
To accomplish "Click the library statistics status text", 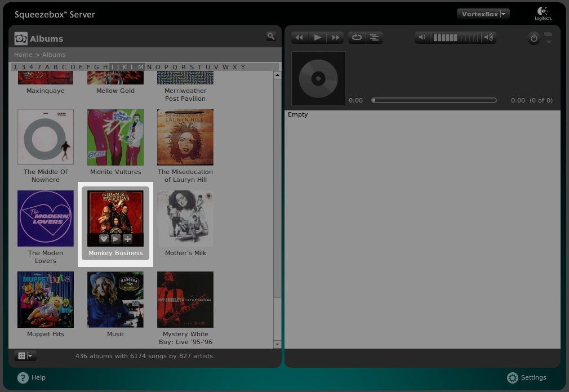I will pyautogui.click(x=145, y=356).
